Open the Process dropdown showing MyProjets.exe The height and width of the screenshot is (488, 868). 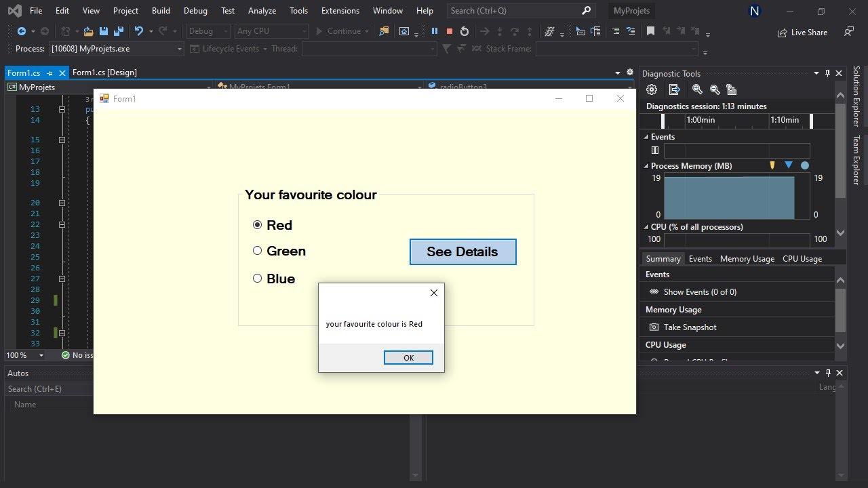(x=116, y=49)
